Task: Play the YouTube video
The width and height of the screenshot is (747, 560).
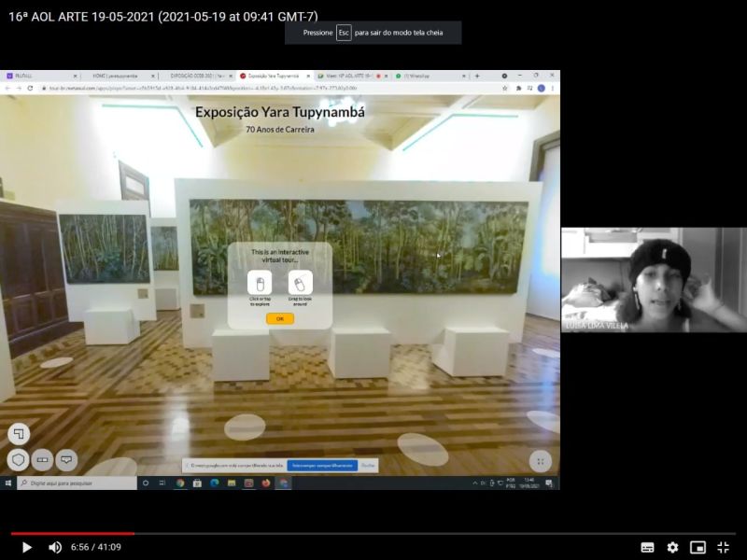Action: 26,547
